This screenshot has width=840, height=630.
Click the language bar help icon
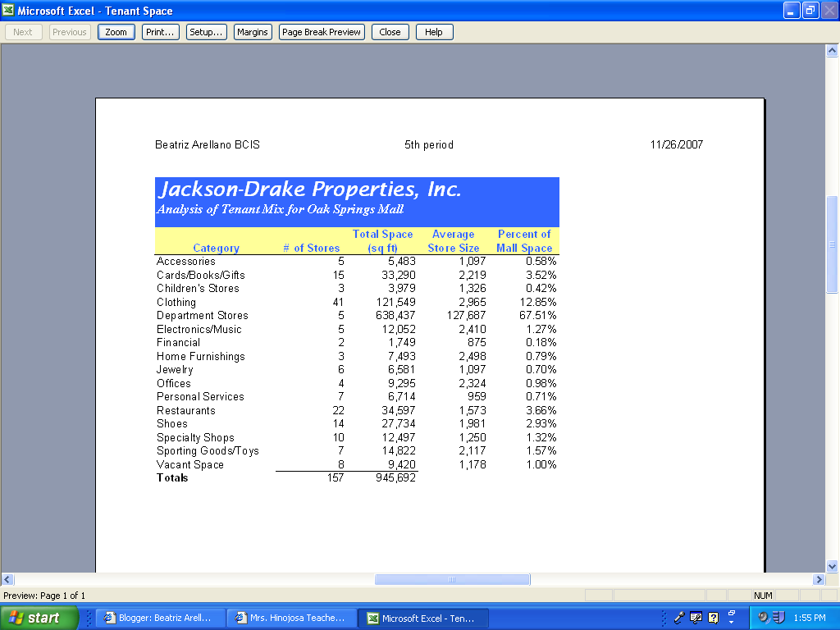713,618
